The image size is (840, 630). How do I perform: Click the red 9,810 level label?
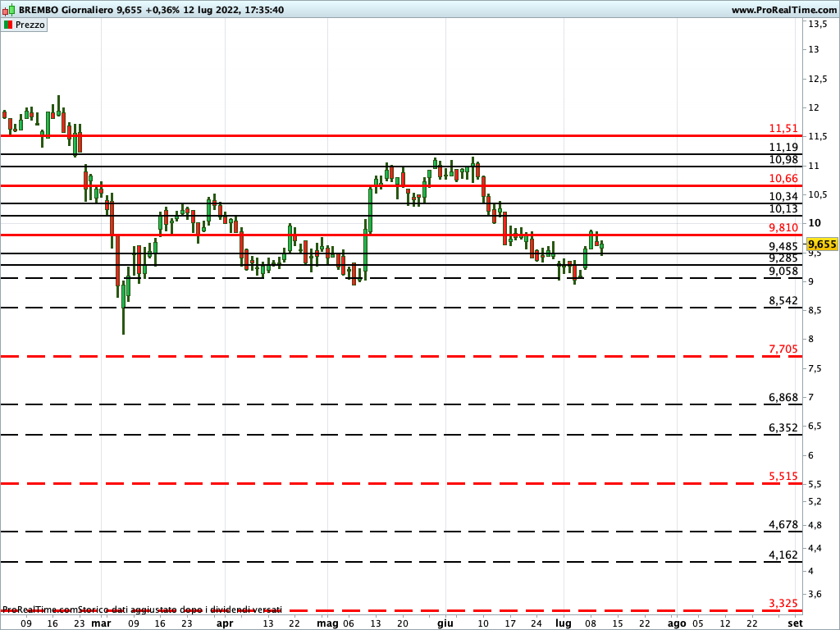click(x=783, y=227)
